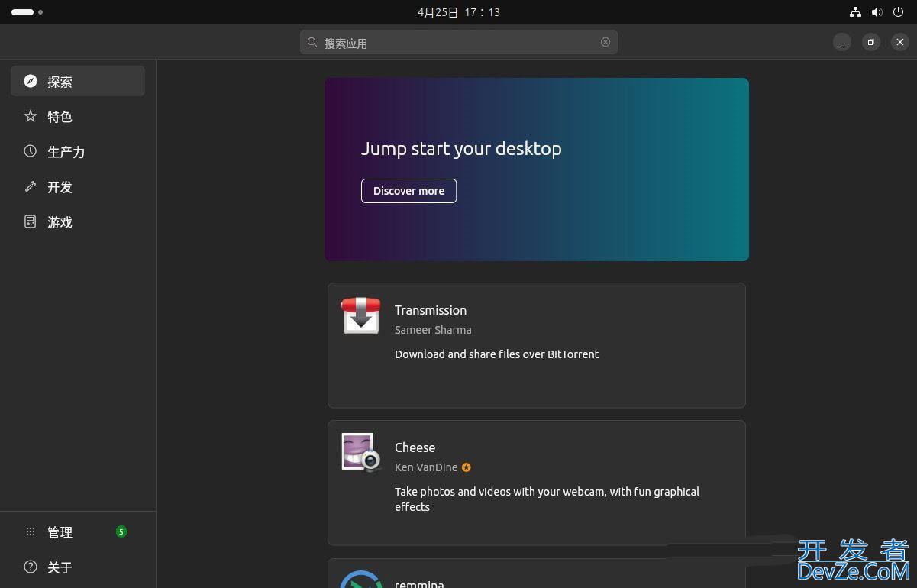Click the Discover more button
Viewport: 917px width, 588px height.
[x=408, y=191]
